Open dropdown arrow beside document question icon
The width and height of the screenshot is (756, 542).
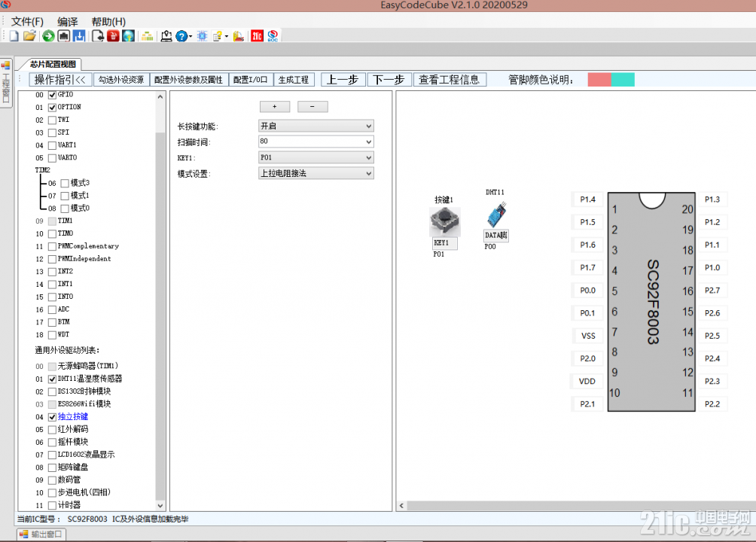(x=226, y=37)
